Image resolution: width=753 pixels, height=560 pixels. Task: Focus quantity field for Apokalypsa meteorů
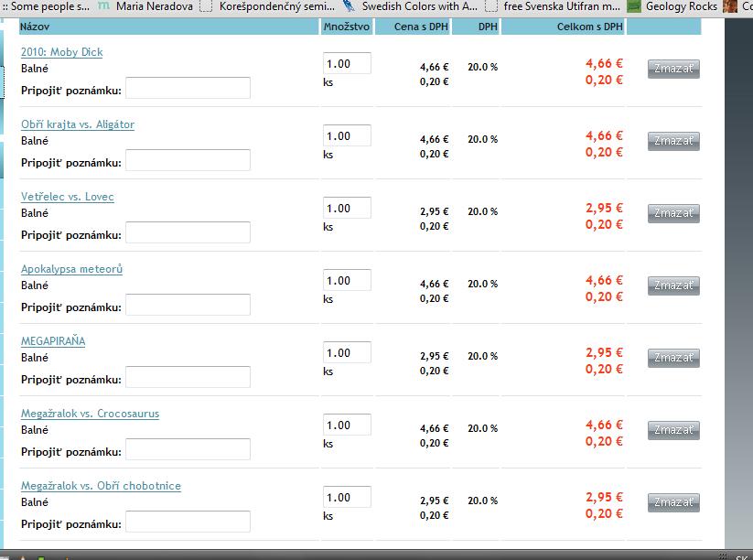(347, 281)
